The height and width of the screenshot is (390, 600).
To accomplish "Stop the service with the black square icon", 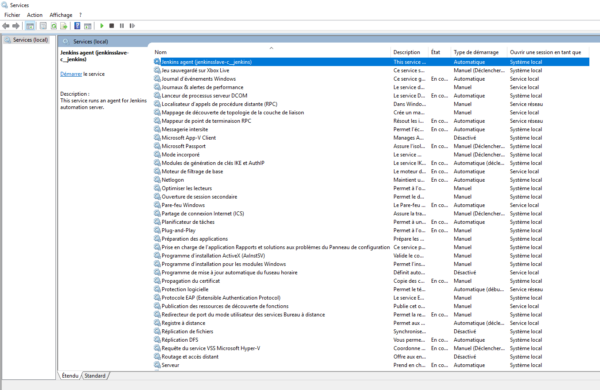I will point(112,26).
